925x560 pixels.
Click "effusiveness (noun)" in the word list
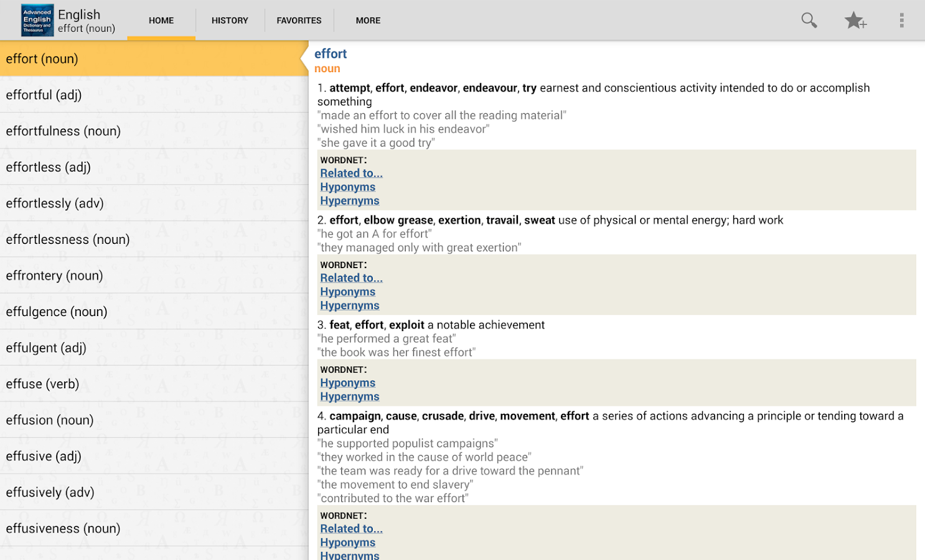(62, 528)
